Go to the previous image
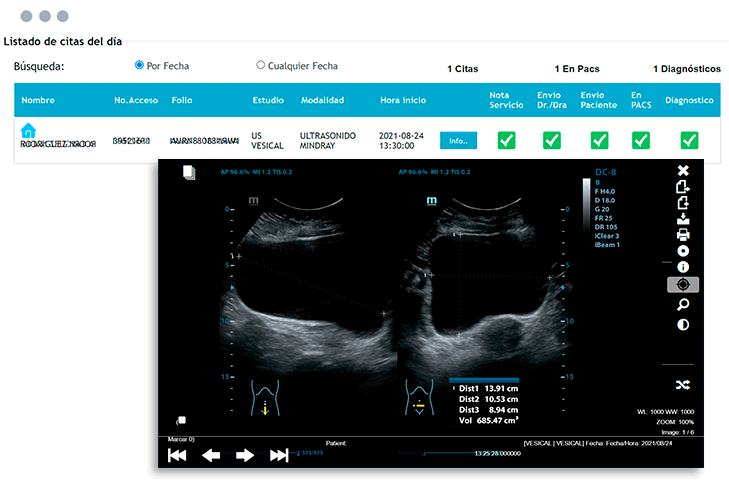This screenshot has width=729, height=486. click(x=211, y=455)
